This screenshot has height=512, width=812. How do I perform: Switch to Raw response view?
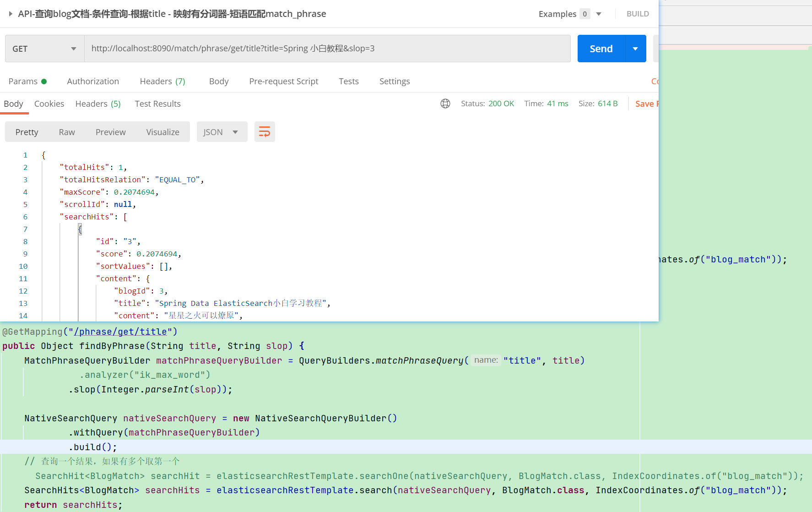pyautogui.click(x=67, y=131)
